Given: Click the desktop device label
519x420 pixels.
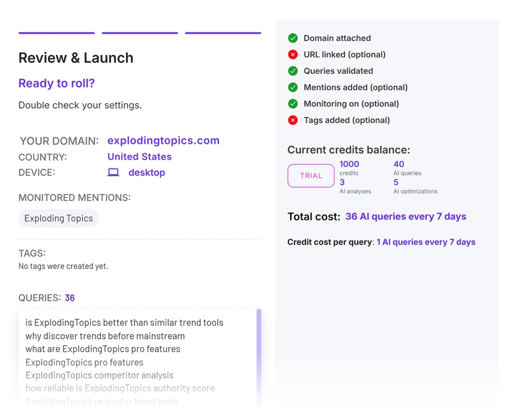Looking at the screenshot, I should point(146,172).
